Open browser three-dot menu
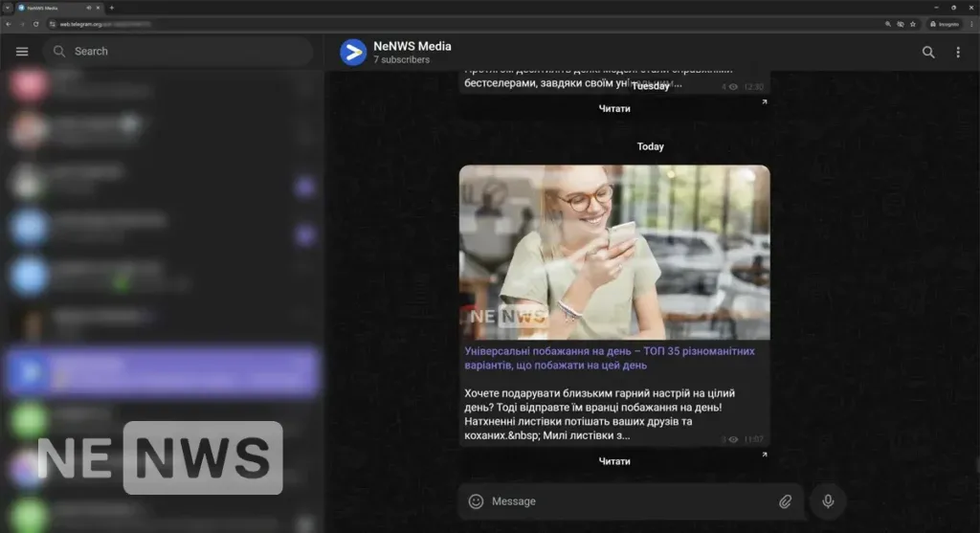The image size is (980, 533). (x=971, y=24)
